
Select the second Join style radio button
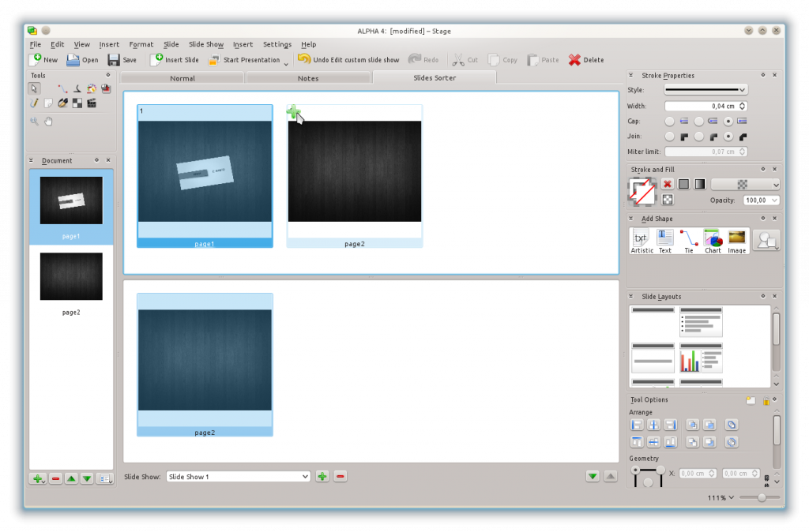[x=699, y=137]
